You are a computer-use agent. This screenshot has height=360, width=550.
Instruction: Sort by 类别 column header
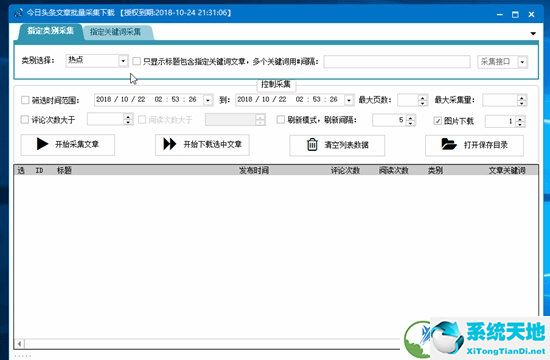(x=435, y=171)
